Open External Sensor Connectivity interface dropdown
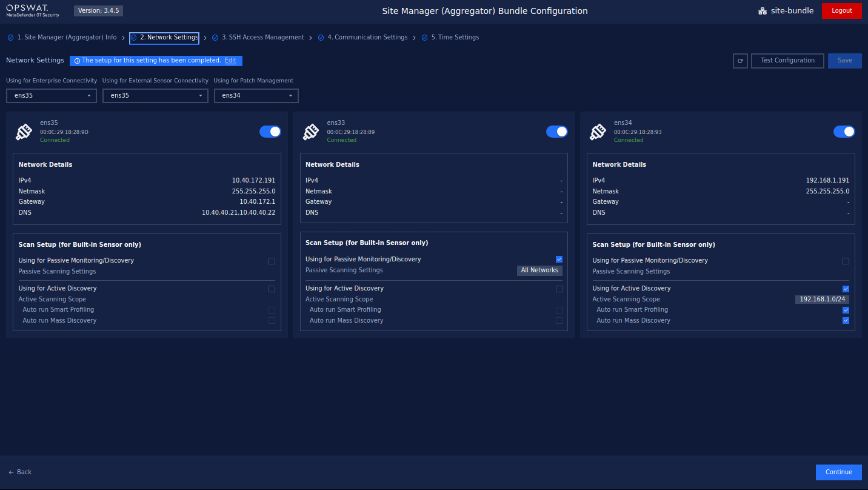This screenshot has width=868, height=490. tap(155, 96)
